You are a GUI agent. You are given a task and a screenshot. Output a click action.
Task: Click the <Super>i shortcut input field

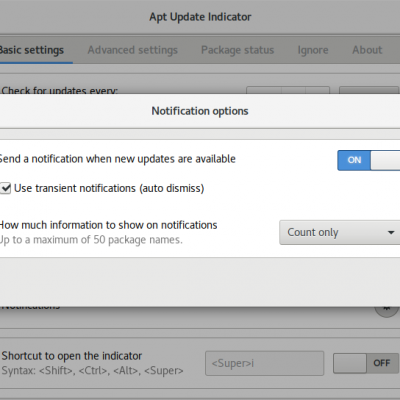(264, 363)
